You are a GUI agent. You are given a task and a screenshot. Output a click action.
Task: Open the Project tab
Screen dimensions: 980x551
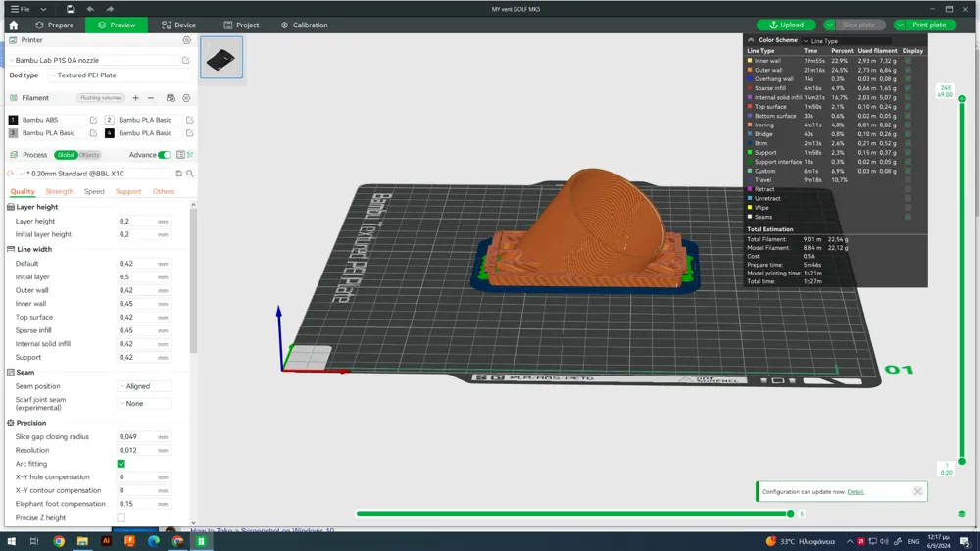coord(241,25)
